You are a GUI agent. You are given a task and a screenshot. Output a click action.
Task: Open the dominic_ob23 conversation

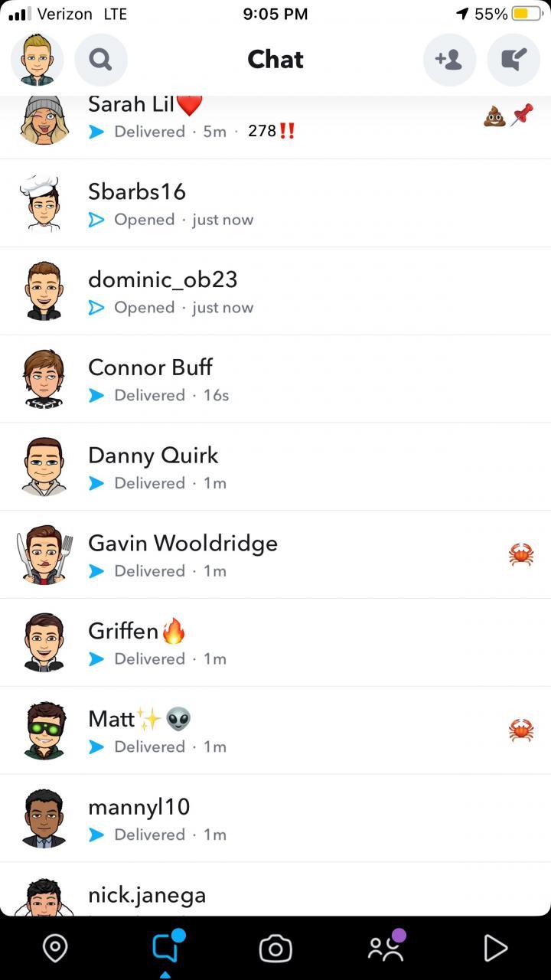tap(275, 292)
